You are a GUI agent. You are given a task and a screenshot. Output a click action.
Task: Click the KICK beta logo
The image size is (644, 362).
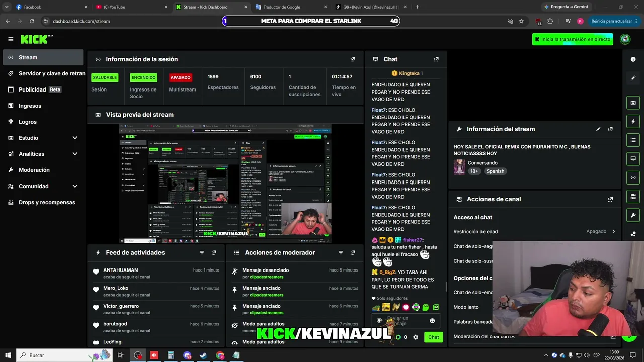(x=37, y=39)
